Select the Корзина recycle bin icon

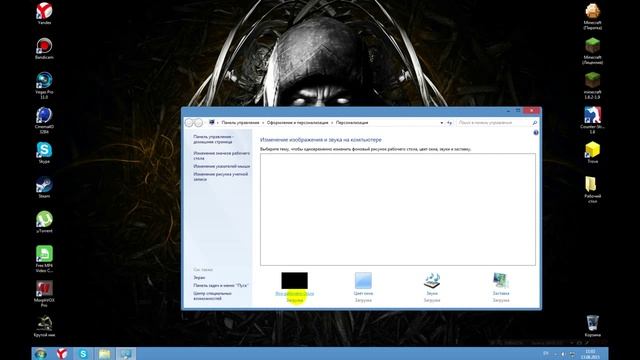coord(593,326)
